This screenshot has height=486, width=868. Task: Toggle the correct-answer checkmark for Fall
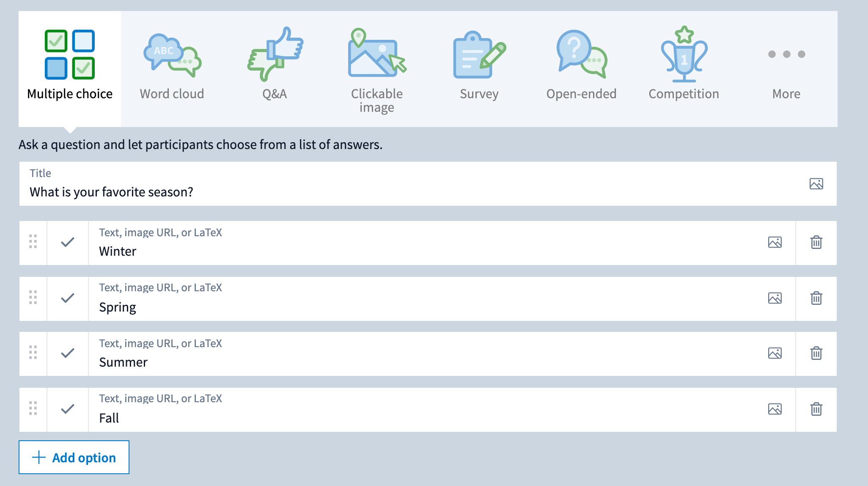pyautogui.click(x=68, y=409)
